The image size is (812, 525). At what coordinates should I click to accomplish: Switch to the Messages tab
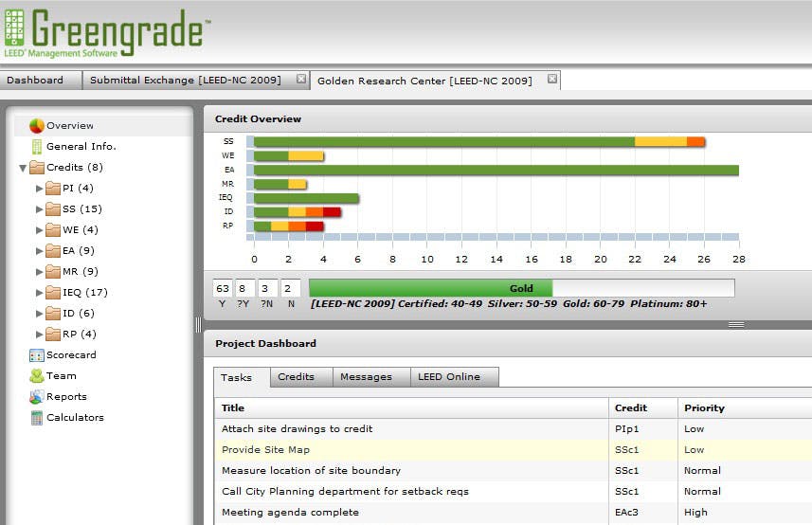pyautogui.click(x=366, y=377)
